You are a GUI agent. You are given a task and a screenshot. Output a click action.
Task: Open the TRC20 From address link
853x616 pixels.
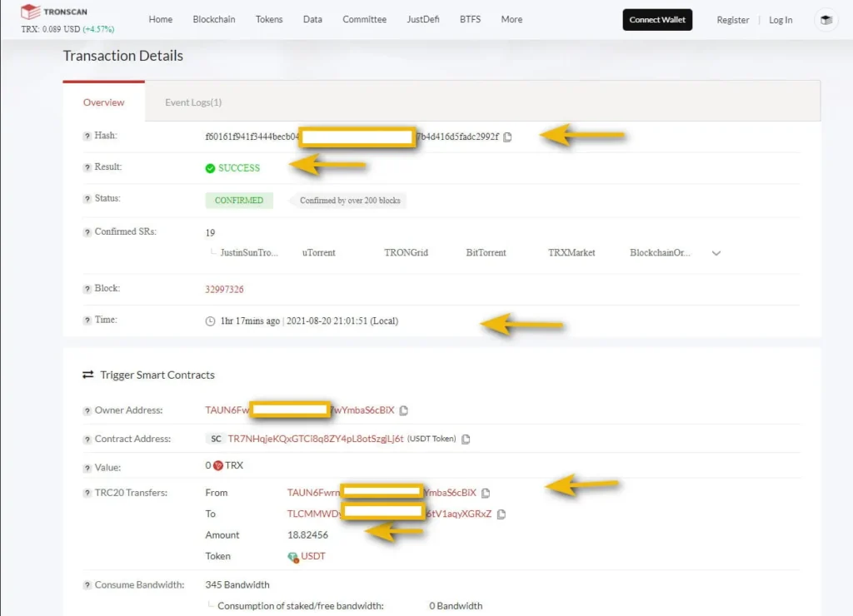382,493
